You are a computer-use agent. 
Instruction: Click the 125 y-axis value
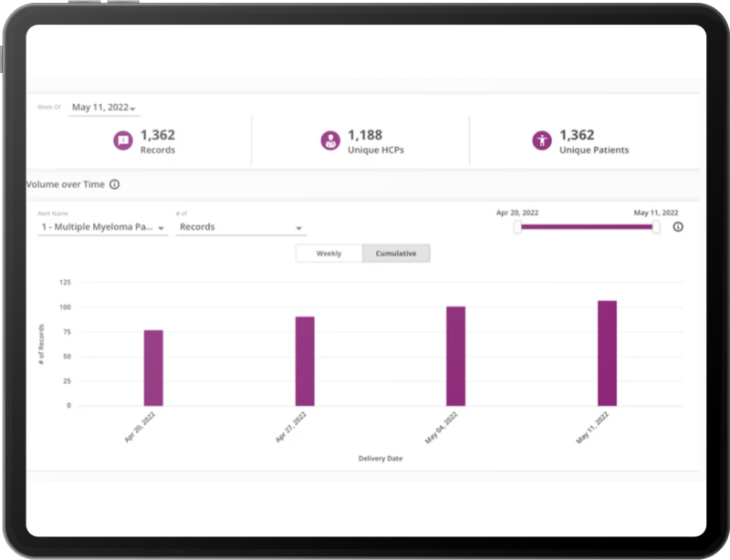[x=65, y=282]
